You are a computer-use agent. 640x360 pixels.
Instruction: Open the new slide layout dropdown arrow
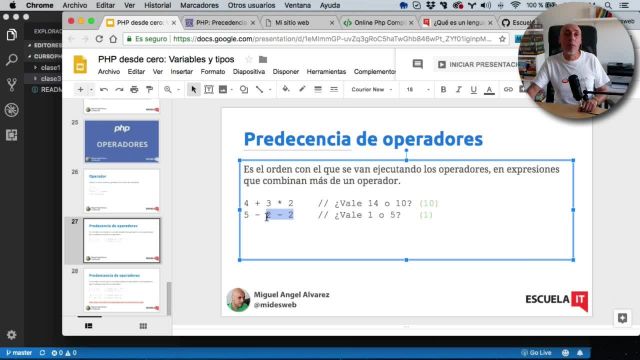coord(91,90)
